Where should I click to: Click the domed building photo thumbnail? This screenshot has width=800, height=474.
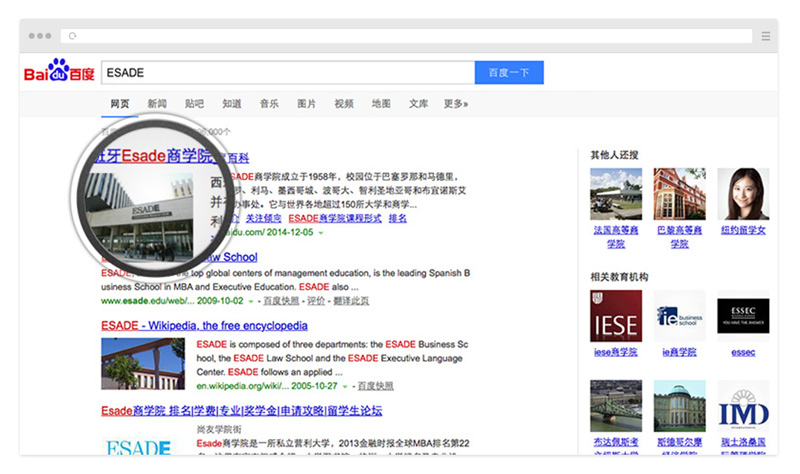[x=680, y=406]
